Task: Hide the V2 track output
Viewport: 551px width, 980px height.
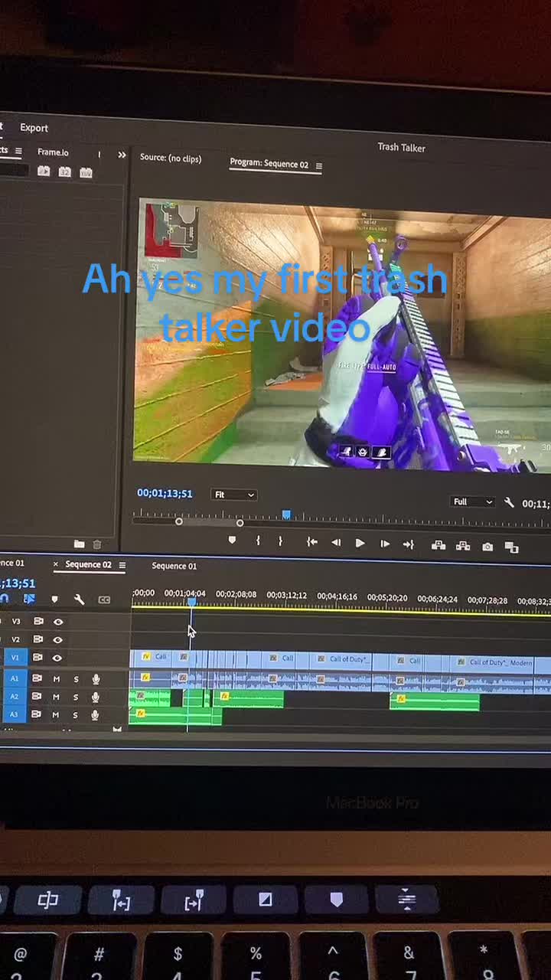Action: pos(57,639)
